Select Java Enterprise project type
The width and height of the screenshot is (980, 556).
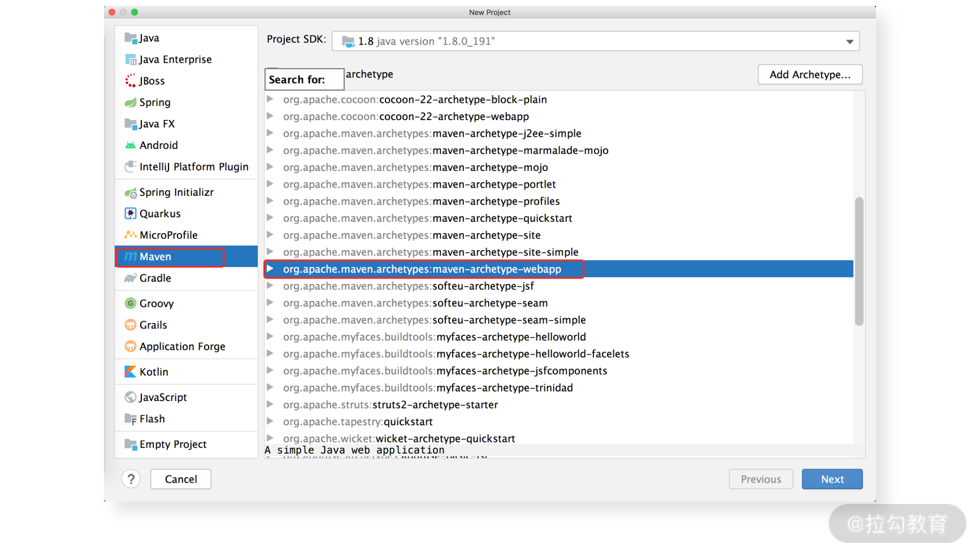click(x=175, y=59)
